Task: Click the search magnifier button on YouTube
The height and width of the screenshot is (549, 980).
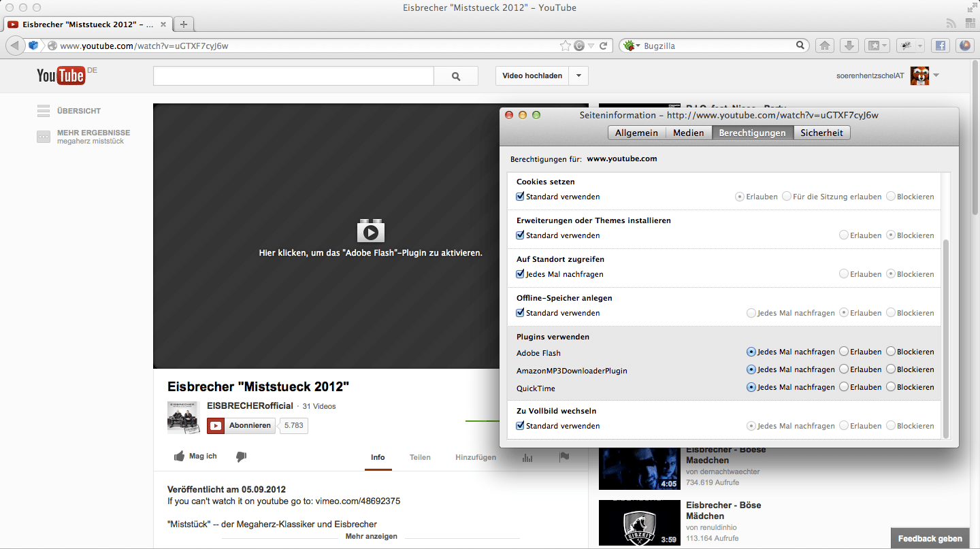Action: [456, 76]
